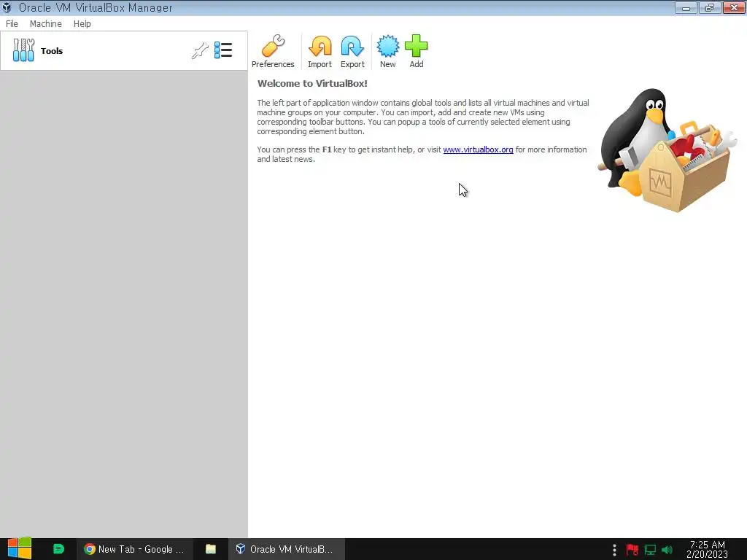Open the Tools list menu icon
The height and width of the screenshot is (560, 747).
[x=223, y=50]
